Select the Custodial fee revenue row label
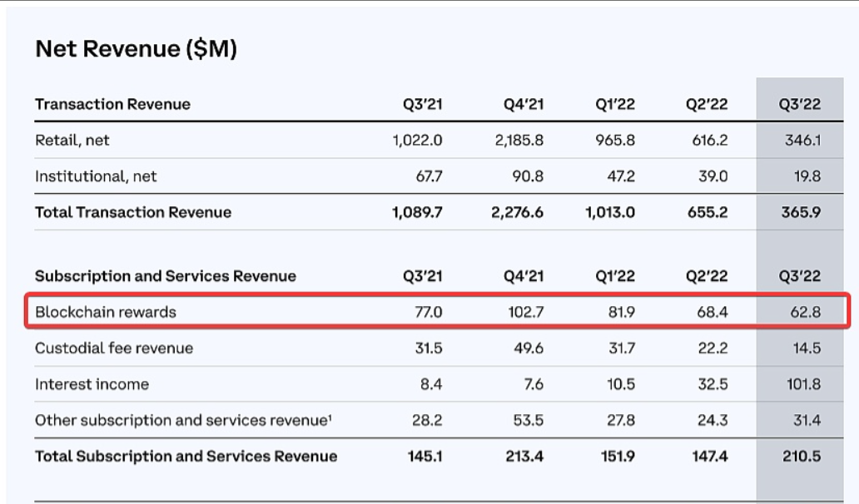The width and height of the screenshot is (859, 504). tap(114, 348)
